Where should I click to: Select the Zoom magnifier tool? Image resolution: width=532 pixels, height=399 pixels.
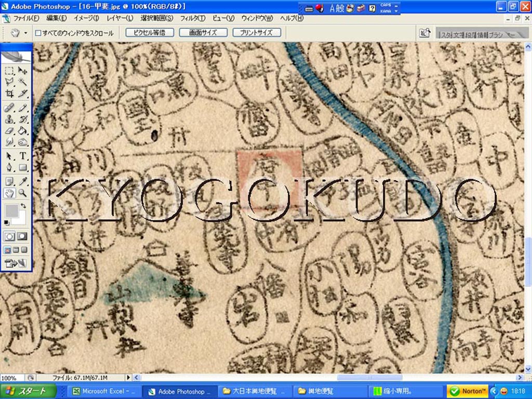click(x=22, y=193)
